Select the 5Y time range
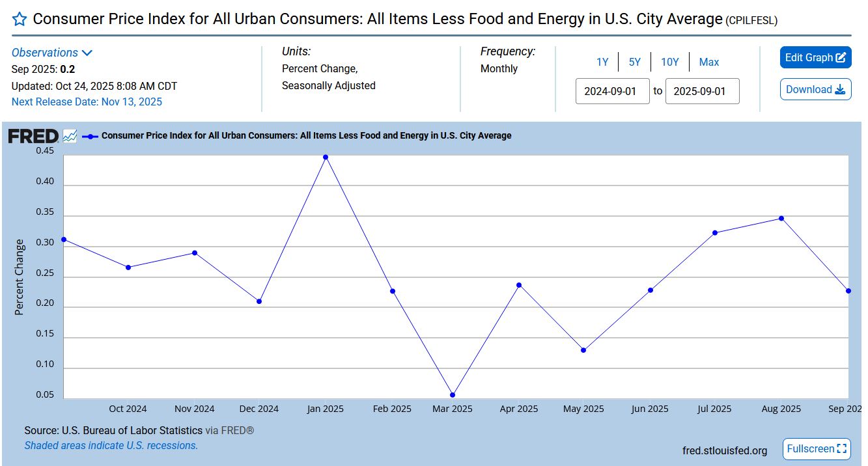The width and height of the screenshot is (868, 466). (634, 62)
